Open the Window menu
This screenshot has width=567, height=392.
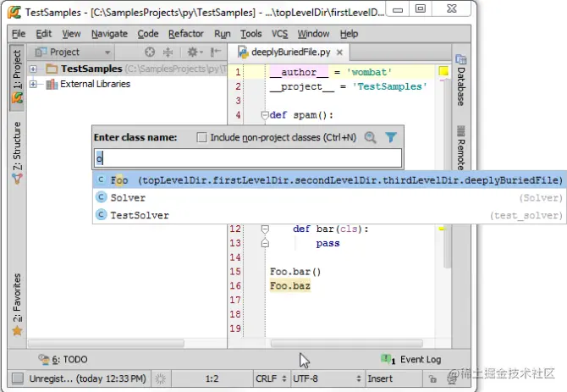tap(313, 34)
